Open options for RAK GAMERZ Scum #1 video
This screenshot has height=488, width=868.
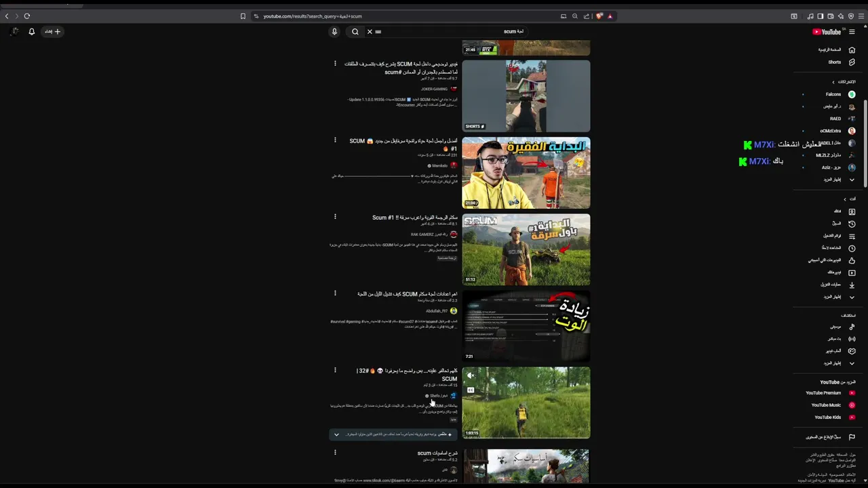pyautogui.click(x=335, y=217)
